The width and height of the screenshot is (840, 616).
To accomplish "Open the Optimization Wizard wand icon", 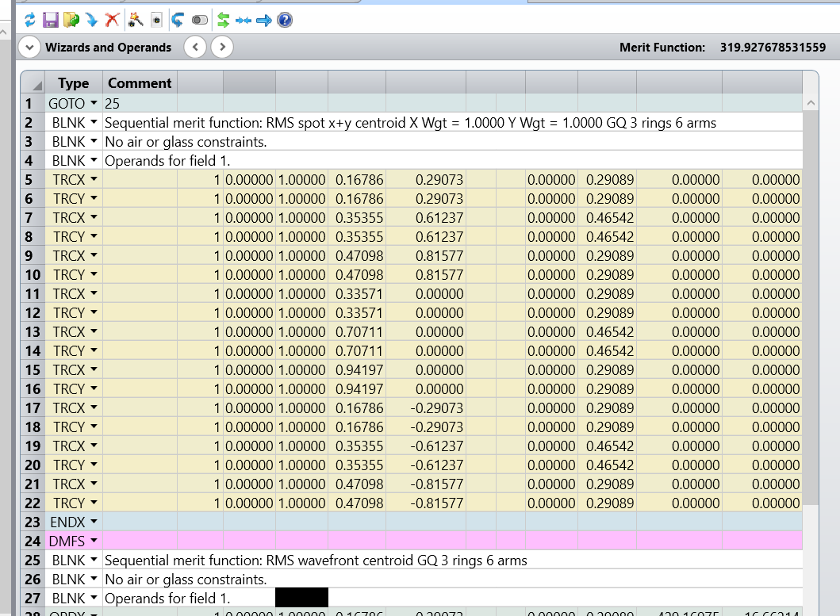I will tap(136, 21).
